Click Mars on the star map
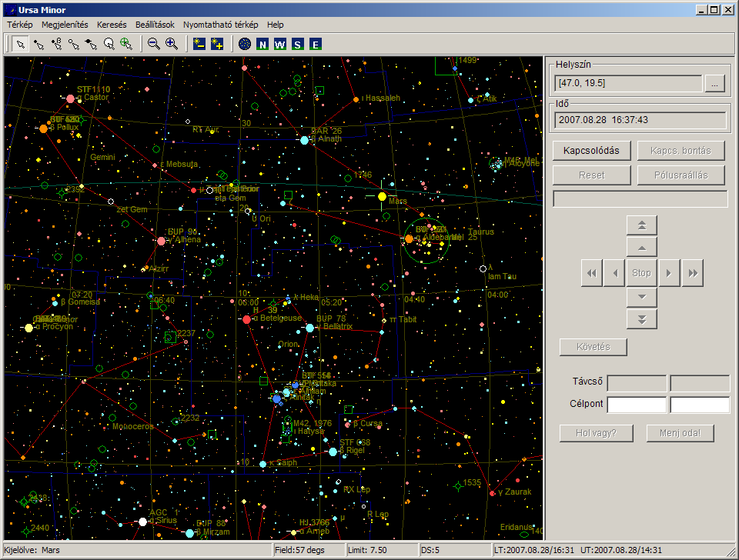The width and height of the screenshot is (739, 560). (383, 196)
